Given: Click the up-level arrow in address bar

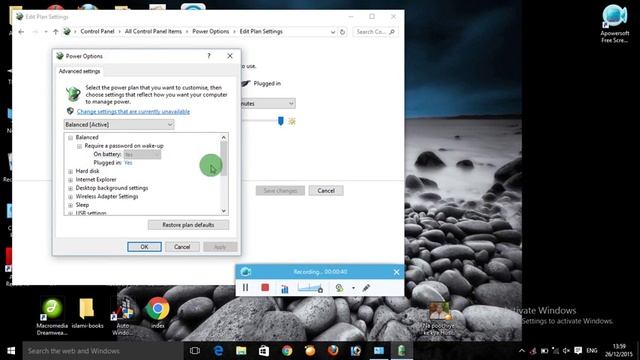Looking at the screenshot, I should pos(56,32).
